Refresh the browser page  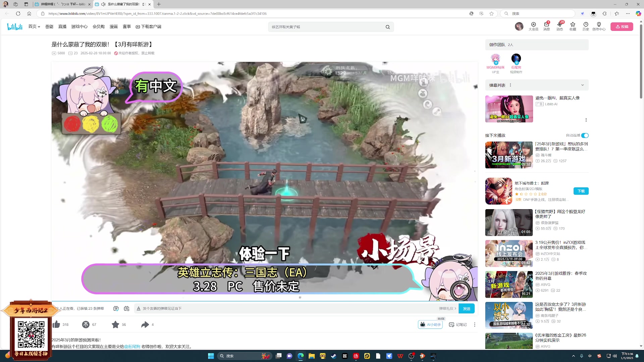18,13
